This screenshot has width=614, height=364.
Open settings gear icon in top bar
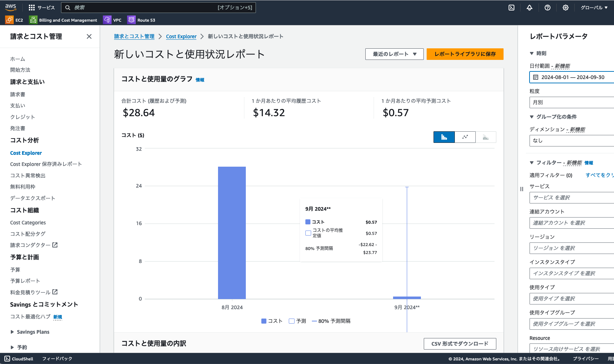tap(566, 8)
